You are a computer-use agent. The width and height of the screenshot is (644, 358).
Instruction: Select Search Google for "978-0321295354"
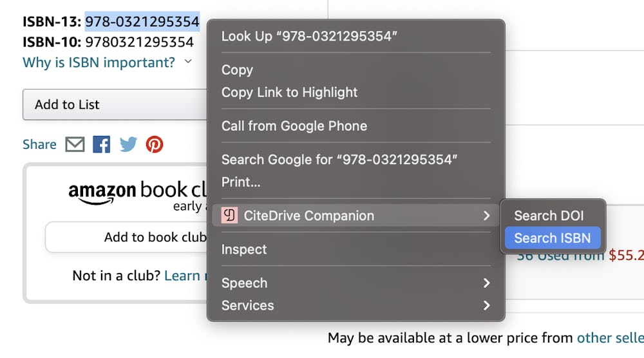[355, 160]
